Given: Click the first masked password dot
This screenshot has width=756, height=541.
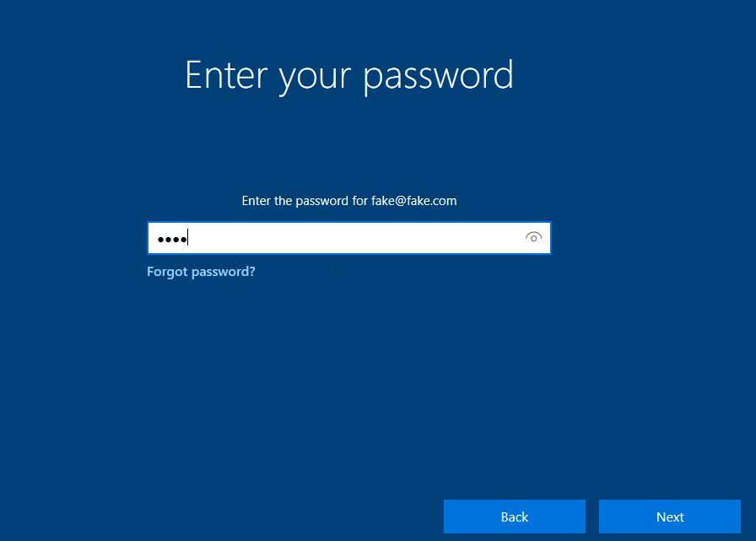Looking at the screenshot, I should coord(161,239).
